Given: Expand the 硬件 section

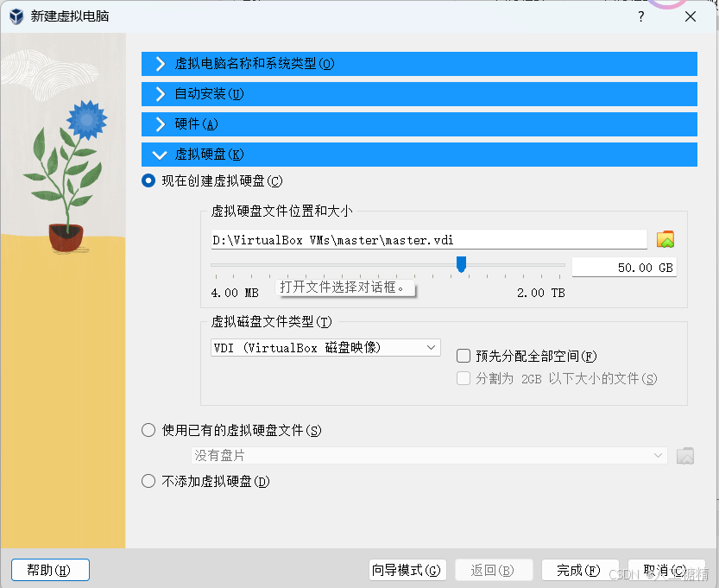Looking at the screenshot, I should click(419, 124).
